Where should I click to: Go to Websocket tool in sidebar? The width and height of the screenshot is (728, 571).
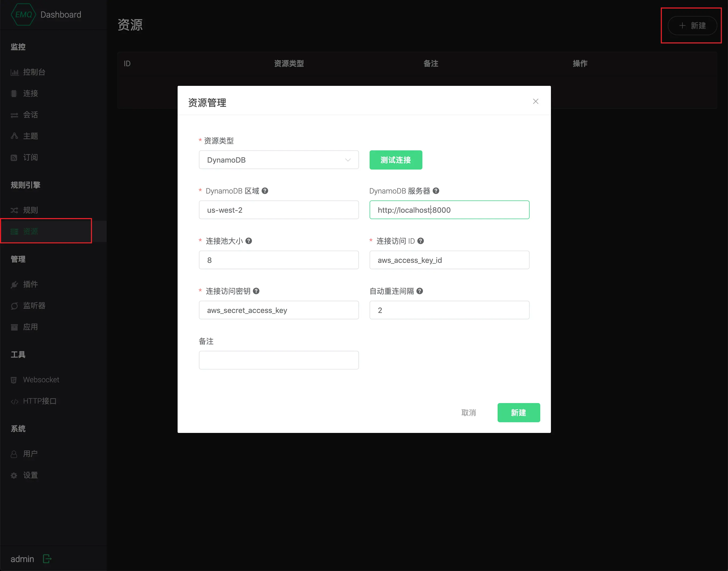(x=41, y=380)
